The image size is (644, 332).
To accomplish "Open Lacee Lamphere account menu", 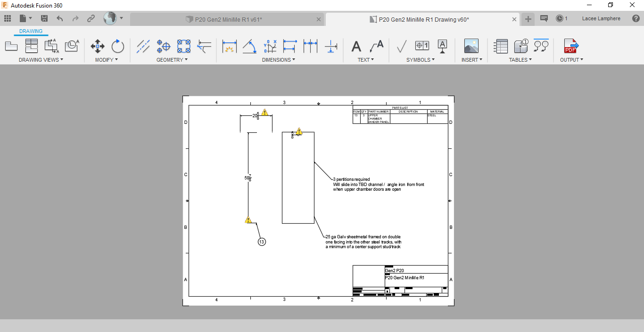I will click(x=601, y=18).
